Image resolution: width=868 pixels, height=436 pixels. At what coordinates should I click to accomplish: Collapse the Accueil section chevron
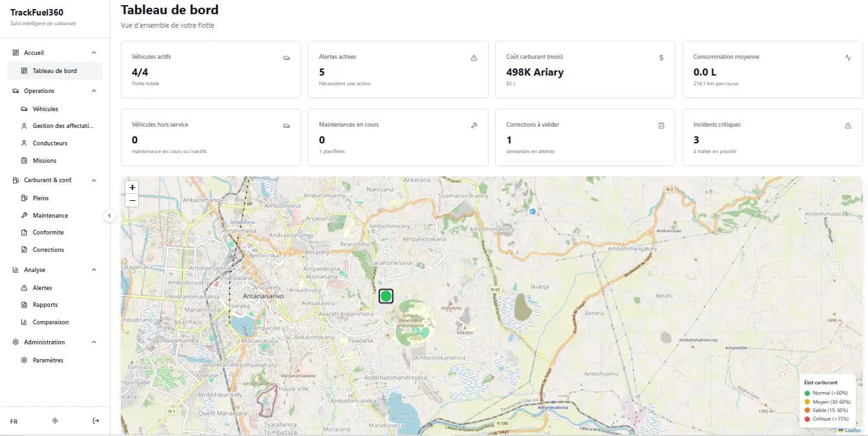(94, 53)
